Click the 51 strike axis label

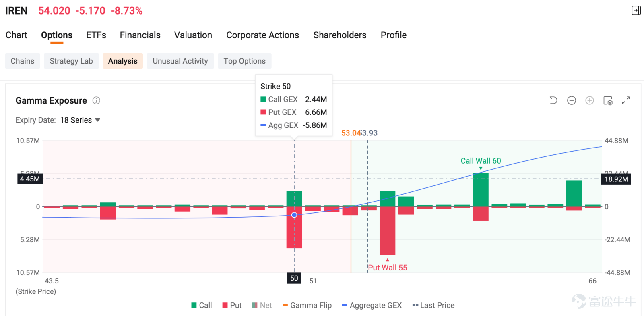pyautogui.click(x=313, y=281)
